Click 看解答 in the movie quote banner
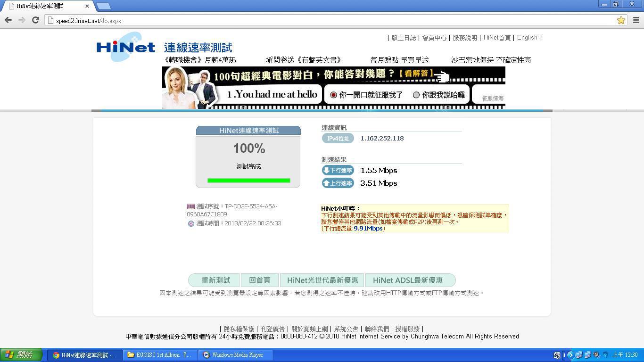Screen dimensions: 644x362 click(416, 74)
